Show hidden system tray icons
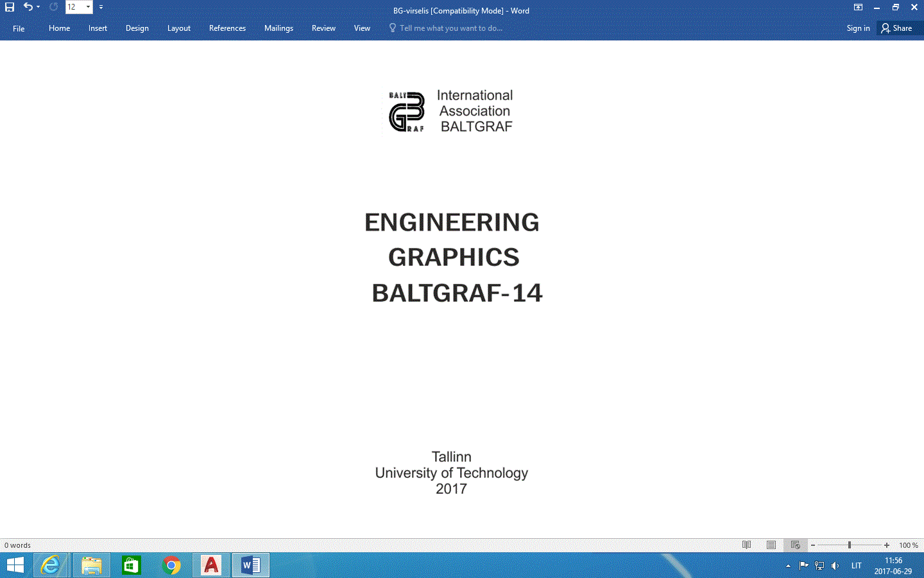 [x=788, y=566]
